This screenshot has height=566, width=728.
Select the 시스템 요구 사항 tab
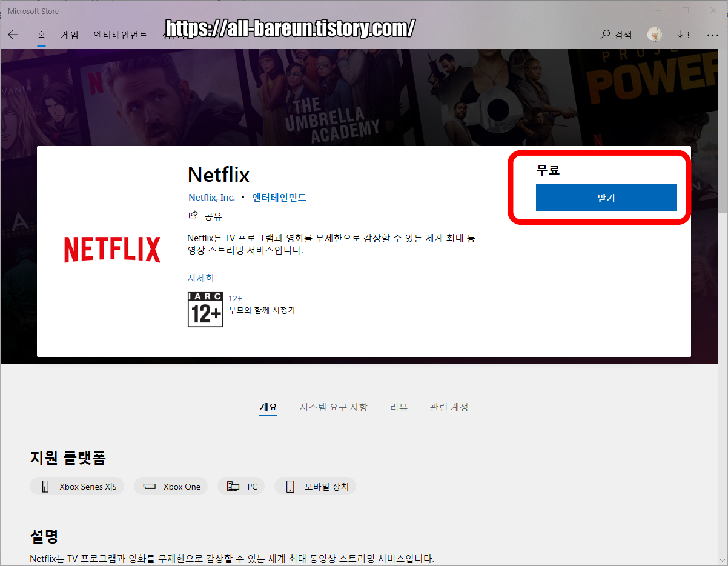[334, 407]
